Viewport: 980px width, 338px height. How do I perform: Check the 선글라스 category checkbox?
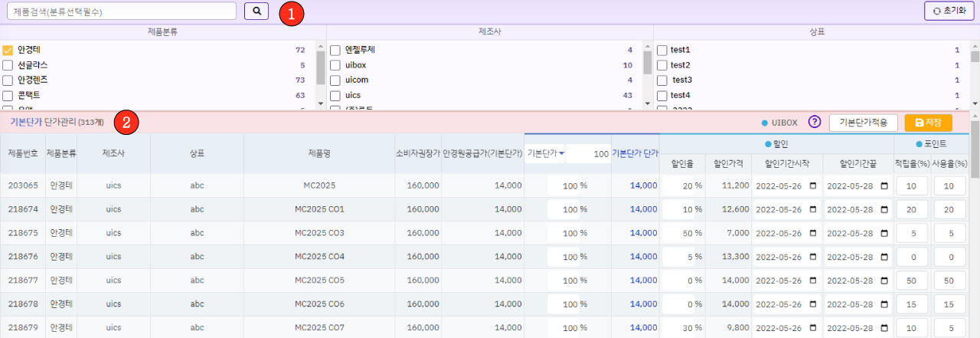[8, 65]
